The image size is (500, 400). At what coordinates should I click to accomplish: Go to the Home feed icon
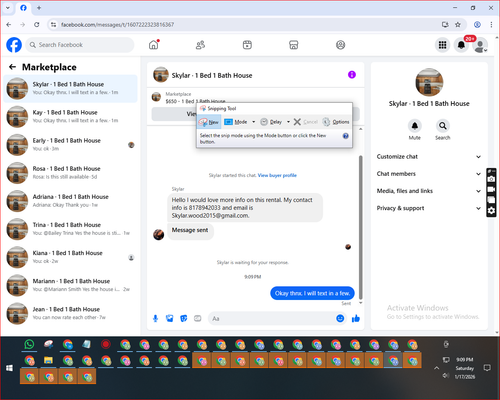[154, 45]
